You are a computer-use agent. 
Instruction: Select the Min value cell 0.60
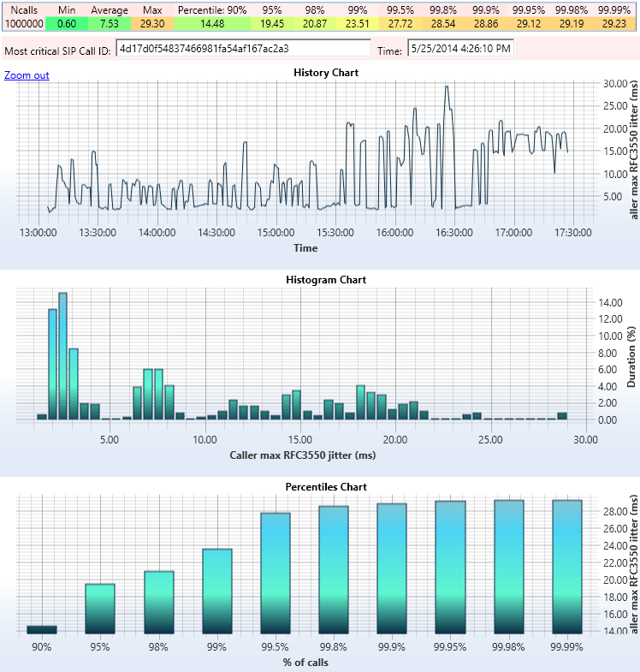point(65,23)
